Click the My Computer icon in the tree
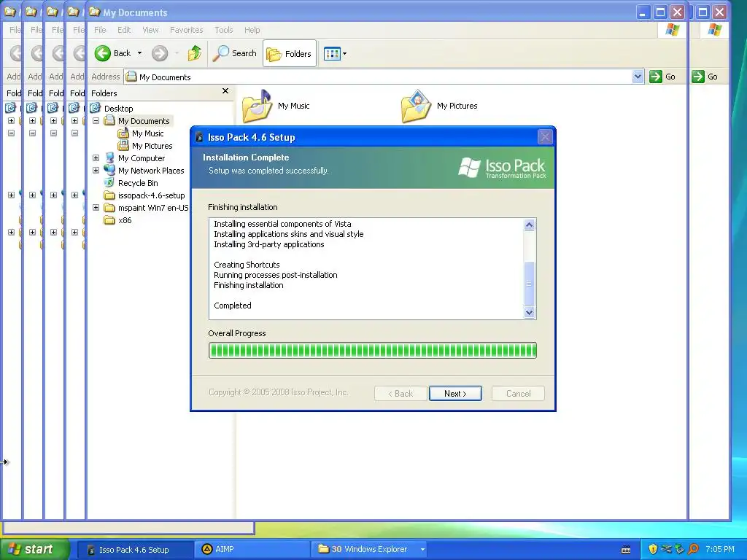Image resolution: width=747 pixels, height=560 pixels. click(x=109, y=157)
